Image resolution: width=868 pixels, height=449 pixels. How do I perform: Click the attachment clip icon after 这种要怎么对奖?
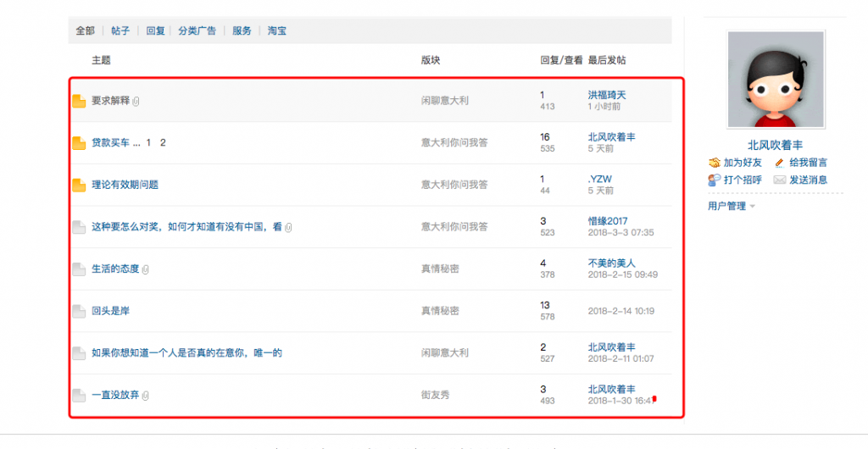pos(288,227)
